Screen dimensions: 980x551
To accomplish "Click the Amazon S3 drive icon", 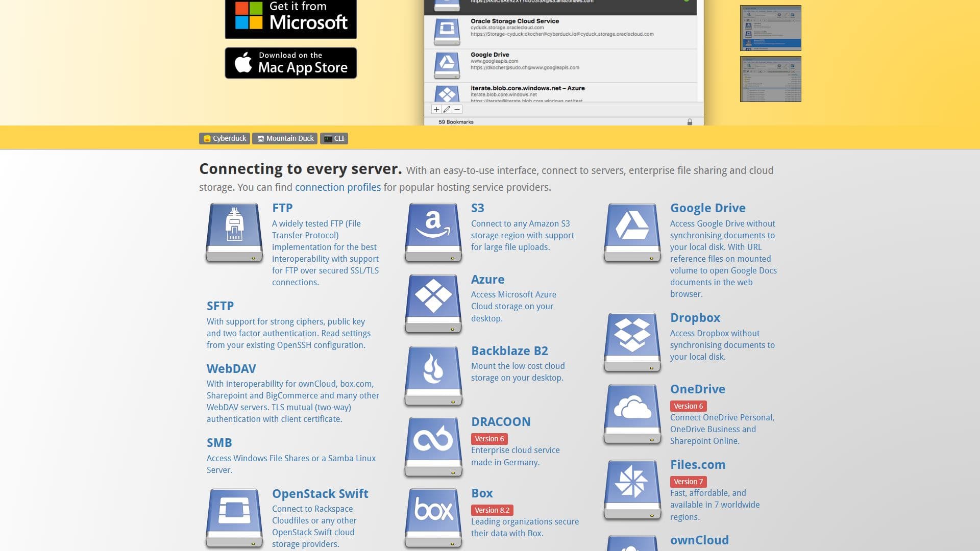I will [x=433, y=233].
